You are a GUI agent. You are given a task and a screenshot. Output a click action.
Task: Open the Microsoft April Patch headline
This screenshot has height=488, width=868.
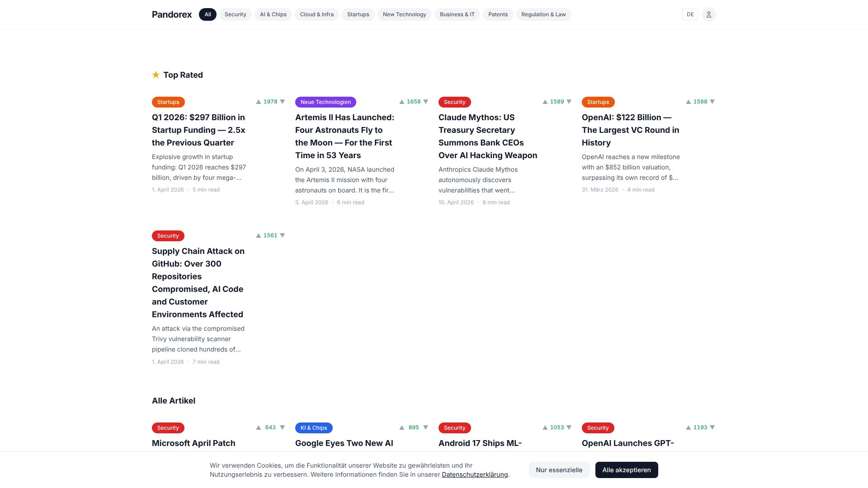(x=193, y=443)
